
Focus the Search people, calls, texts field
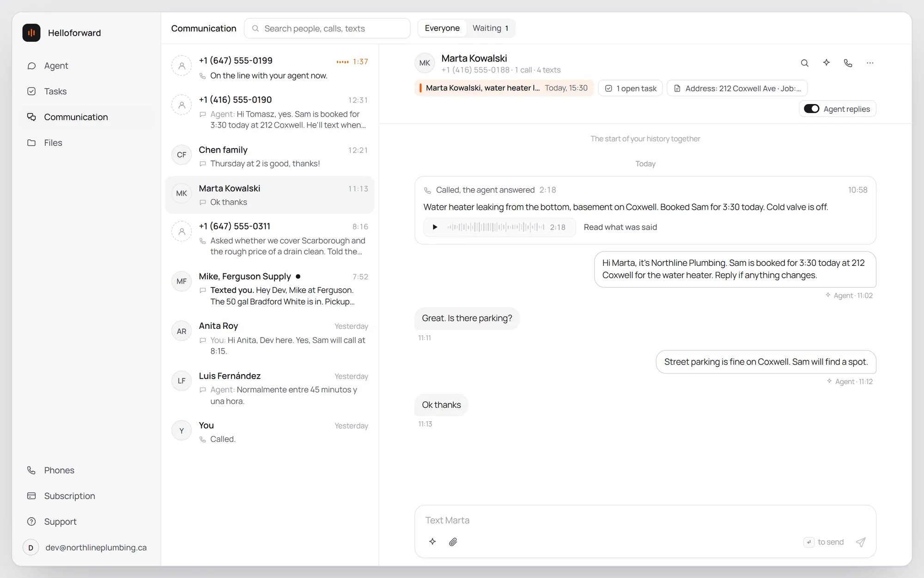pyautogui.click(x=327, y=28)
